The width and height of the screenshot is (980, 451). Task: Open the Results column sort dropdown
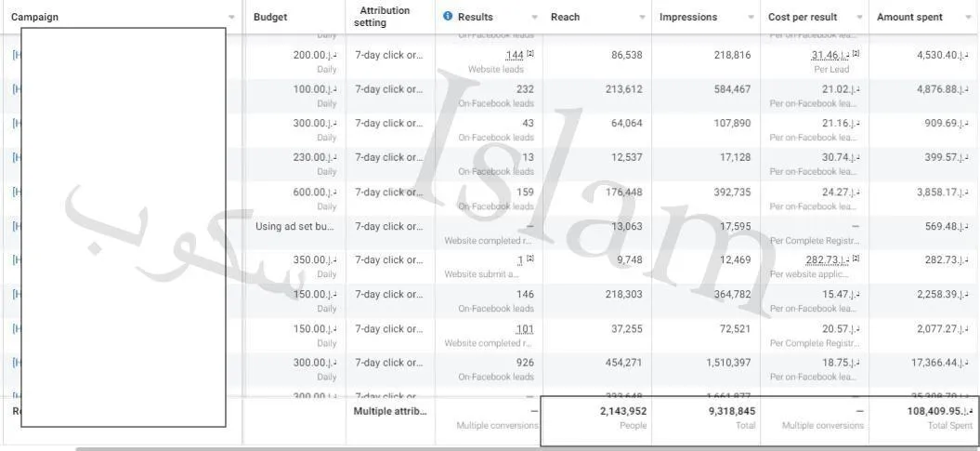pyautogui.click(x=534, y=18)
